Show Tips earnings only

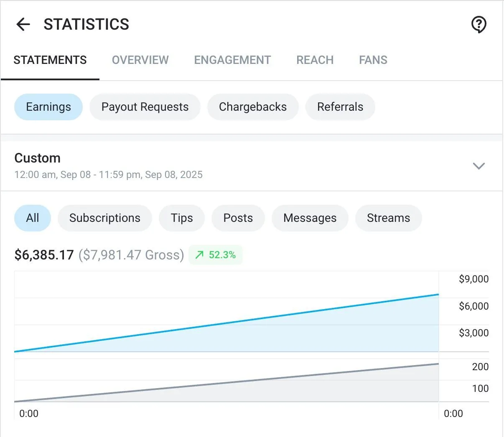pos(182,218)
